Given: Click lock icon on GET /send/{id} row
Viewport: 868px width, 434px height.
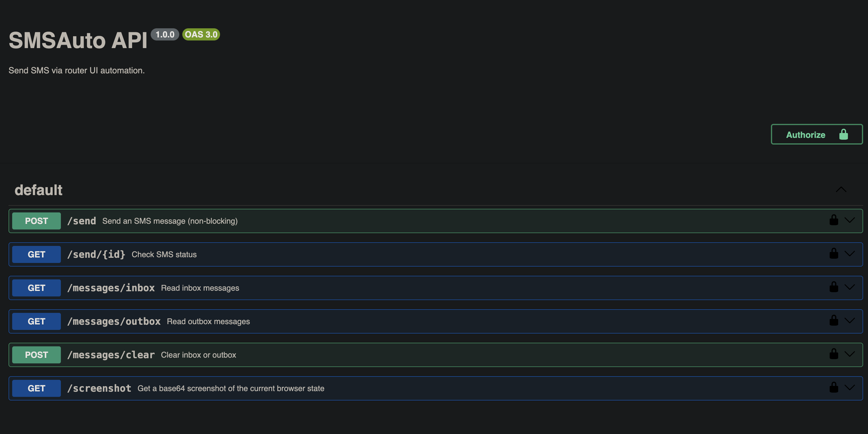Looking at the screenshot, I should tap(834, 254).
